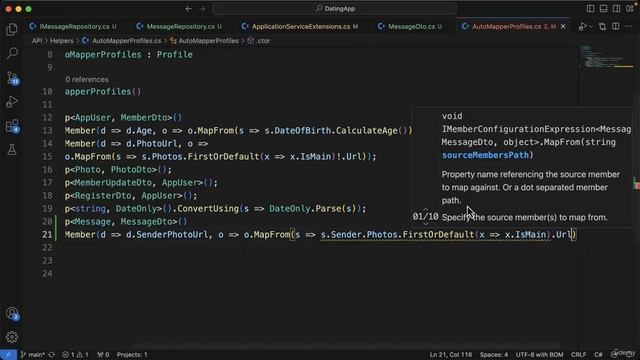This screenshot has height=360, width=640.
Task: Open the Testing flask view
Action: tap(12, 150)
